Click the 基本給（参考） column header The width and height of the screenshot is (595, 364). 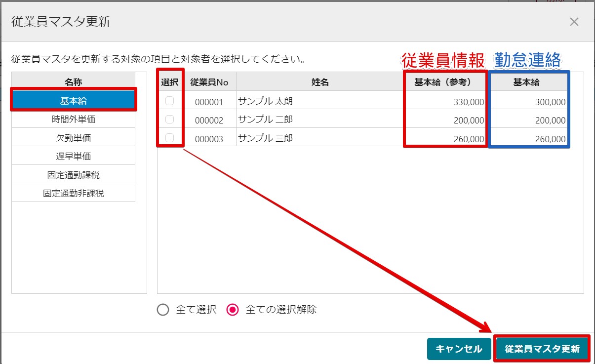pyautogui.click(x=445, y=82)
